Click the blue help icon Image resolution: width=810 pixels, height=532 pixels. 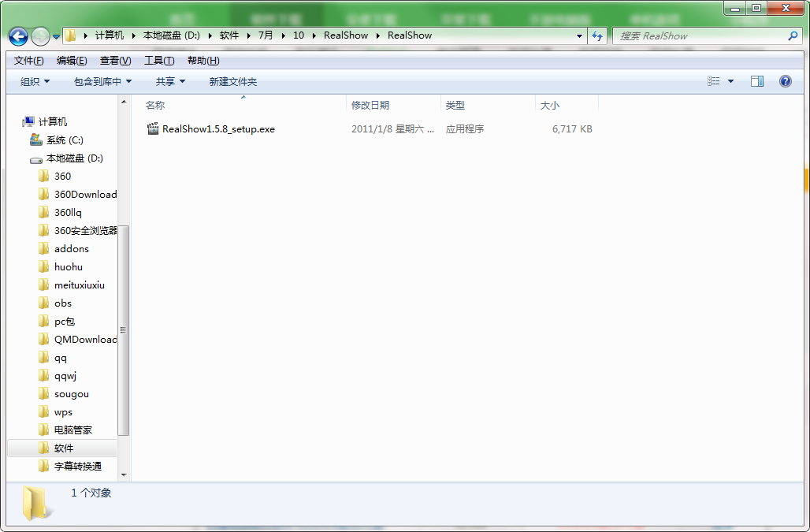click(x=786, y=81)
